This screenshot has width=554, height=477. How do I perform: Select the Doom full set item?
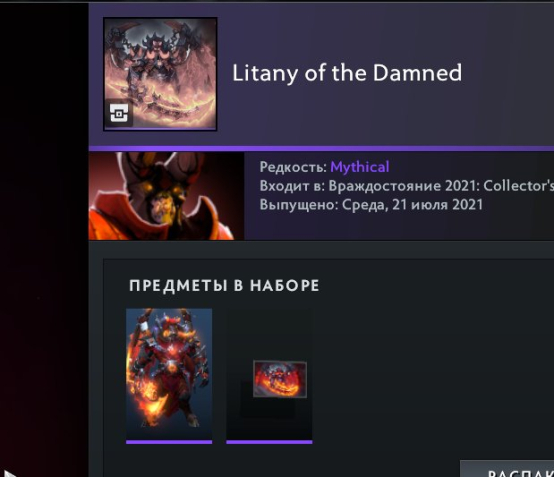point(169,374)
